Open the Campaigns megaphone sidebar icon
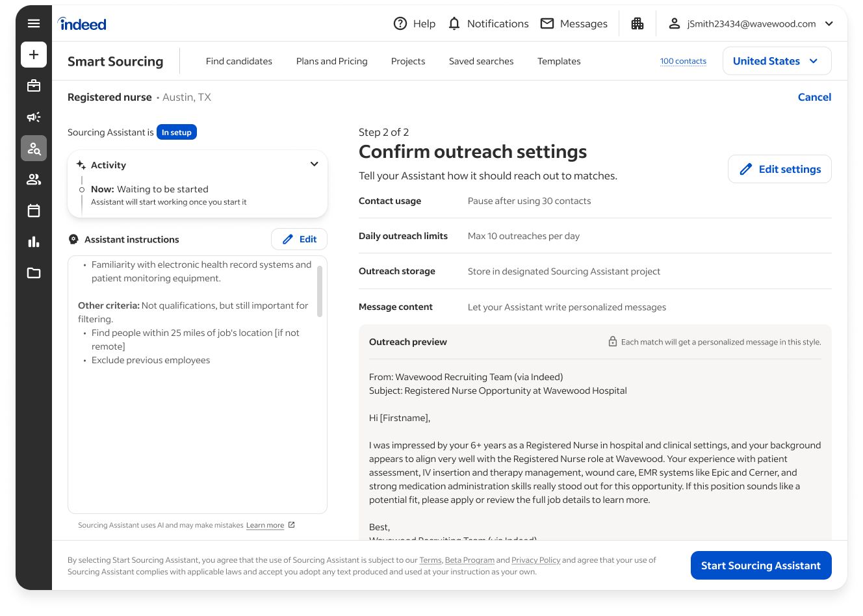This screenshot has height=616, width=863. pyautogui.click(x=34, y=117)
